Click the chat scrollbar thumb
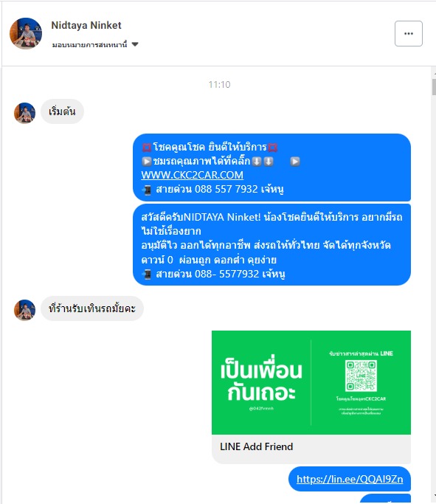This screenshot has width=436, height=504. click(x=434, y=87)
